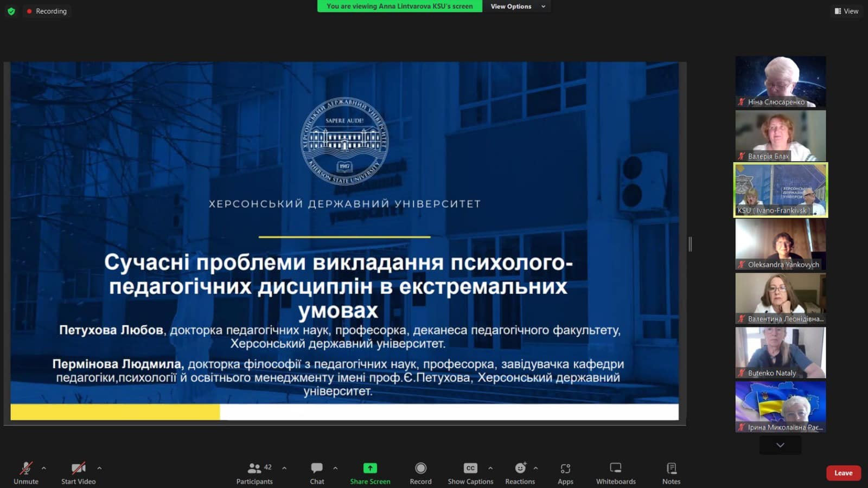The height and width of the screenshot is (488, 868).
Task: Select Butenko Nataly video thumbnail
Action: [x=780, y=352]
